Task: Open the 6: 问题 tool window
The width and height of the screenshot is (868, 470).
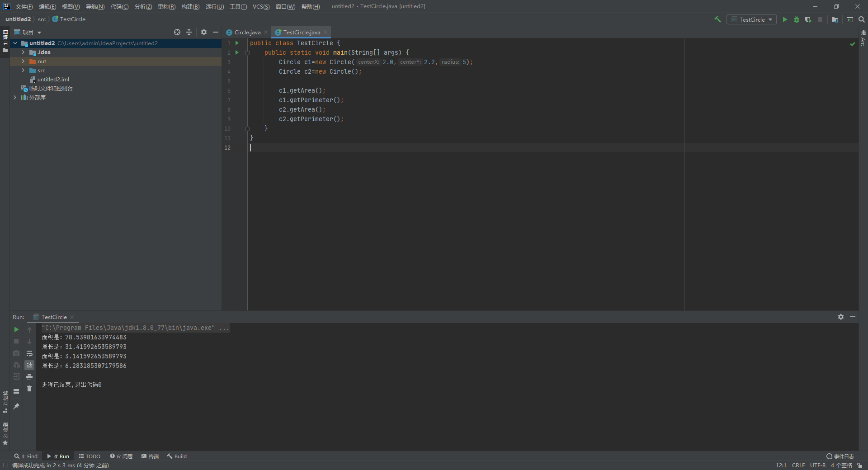Action: click(121, 456)
